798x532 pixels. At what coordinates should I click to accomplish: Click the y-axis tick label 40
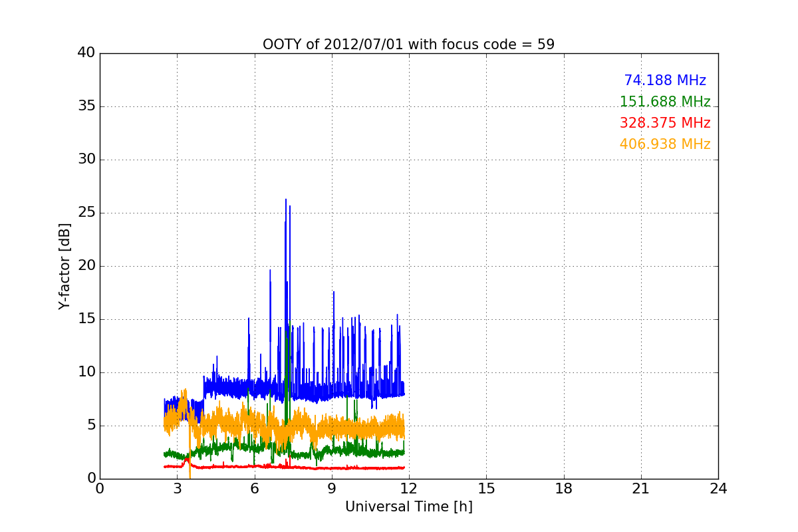(86, 53)
